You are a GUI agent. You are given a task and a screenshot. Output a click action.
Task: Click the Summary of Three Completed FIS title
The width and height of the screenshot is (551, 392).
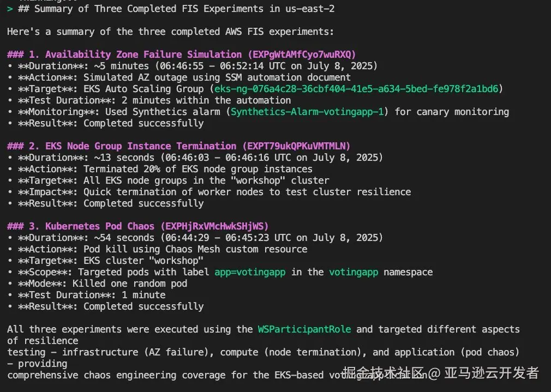click(x=176, y=9)
